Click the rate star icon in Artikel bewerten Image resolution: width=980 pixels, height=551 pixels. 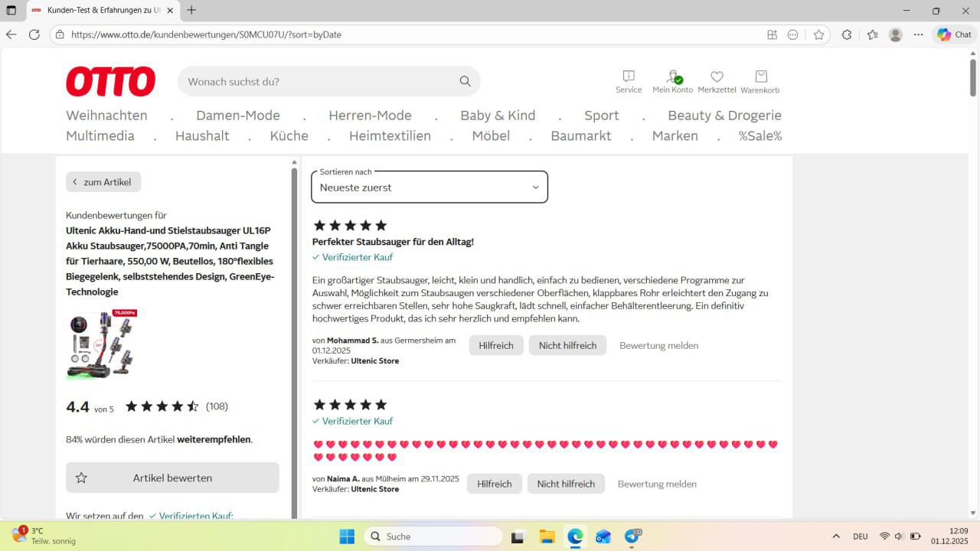click(81, 478)
